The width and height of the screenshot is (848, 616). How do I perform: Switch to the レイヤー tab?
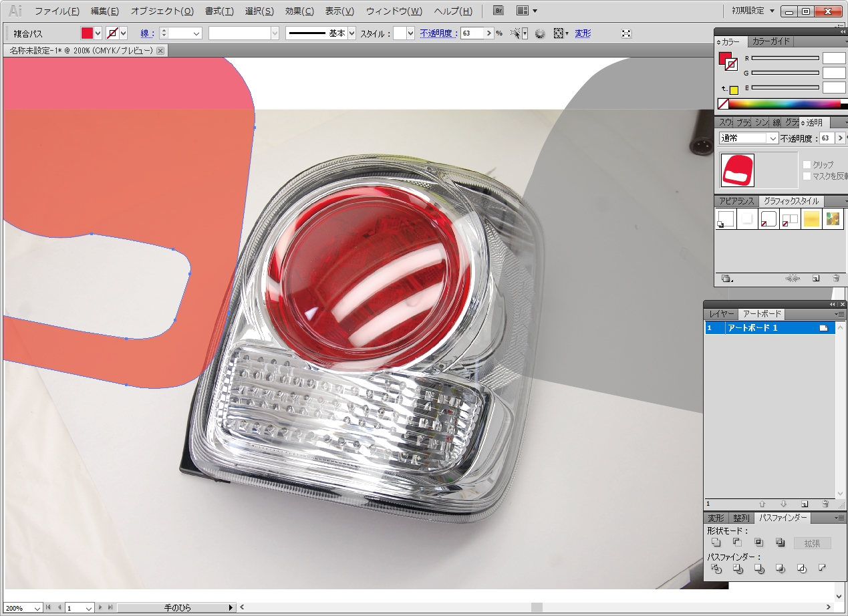coord(722,314)
